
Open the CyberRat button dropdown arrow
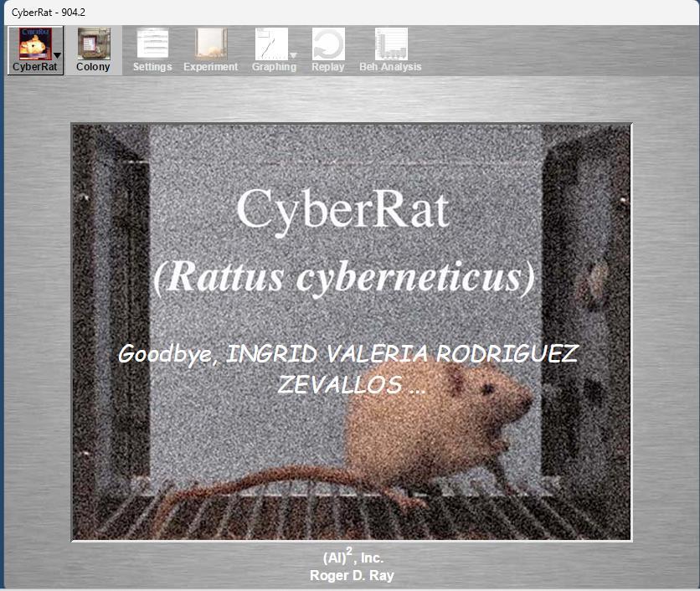(57, 55)
